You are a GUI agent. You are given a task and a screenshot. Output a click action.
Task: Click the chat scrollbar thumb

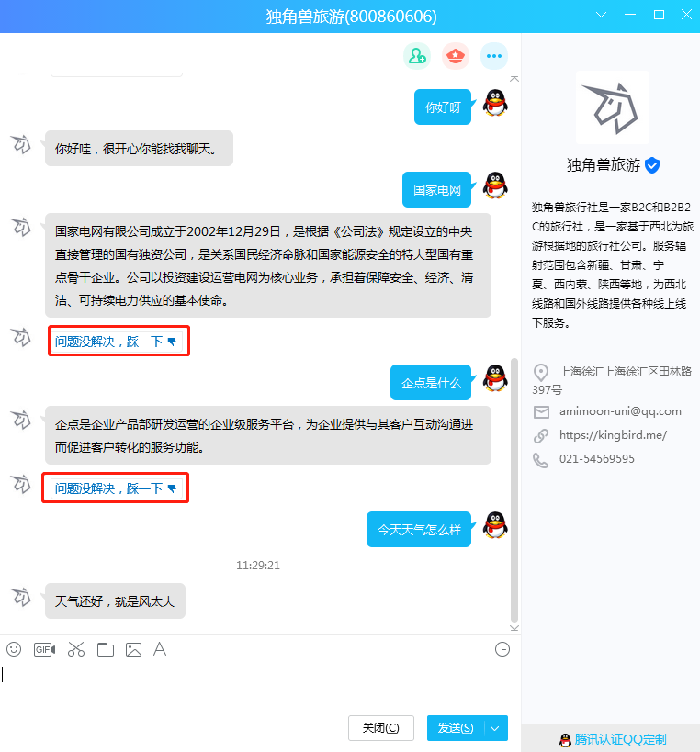(514, 489)
